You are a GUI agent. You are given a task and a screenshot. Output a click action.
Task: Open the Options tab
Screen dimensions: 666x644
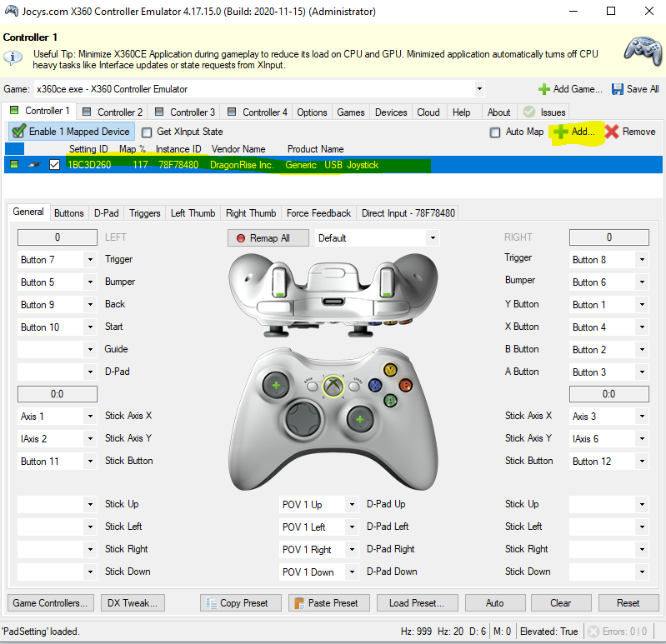point(312,112)
